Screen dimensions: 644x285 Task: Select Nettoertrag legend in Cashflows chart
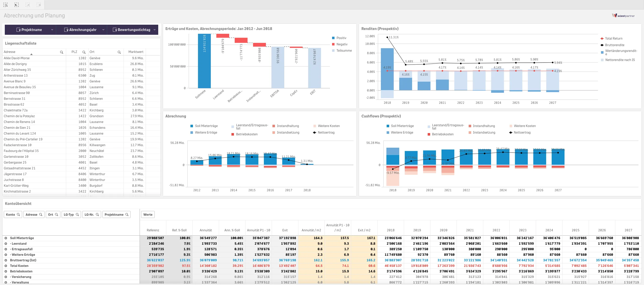[520, 133]
